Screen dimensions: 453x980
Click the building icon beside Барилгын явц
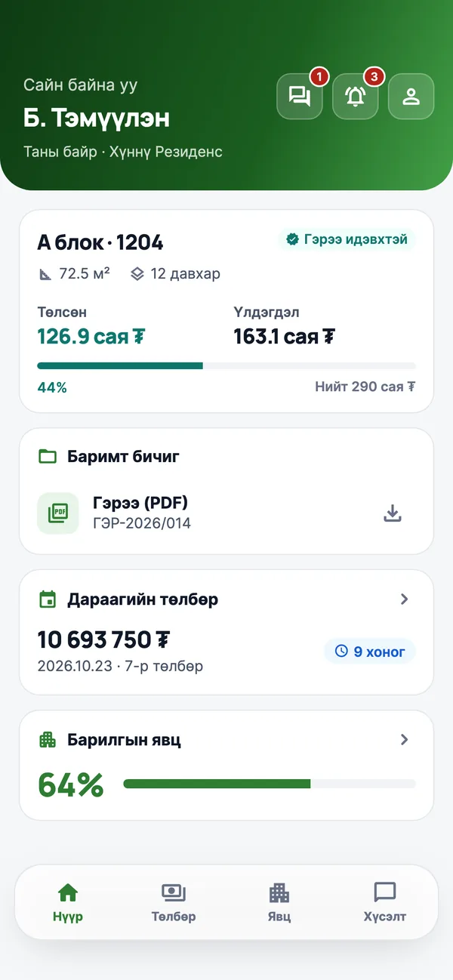tap(48, 740)
